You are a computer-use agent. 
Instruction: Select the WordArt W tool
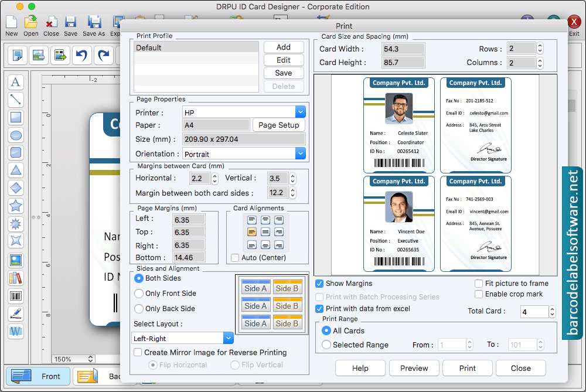(x=16, y=331)
